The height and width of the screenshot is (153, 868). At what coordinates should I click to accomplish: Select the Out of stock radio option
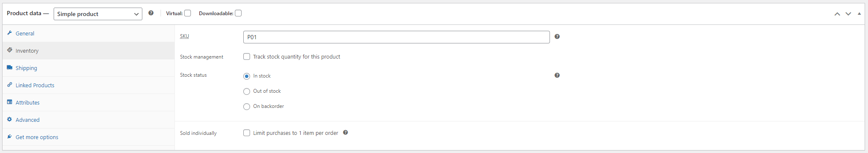pyautogui.click(x=247, y=91)
